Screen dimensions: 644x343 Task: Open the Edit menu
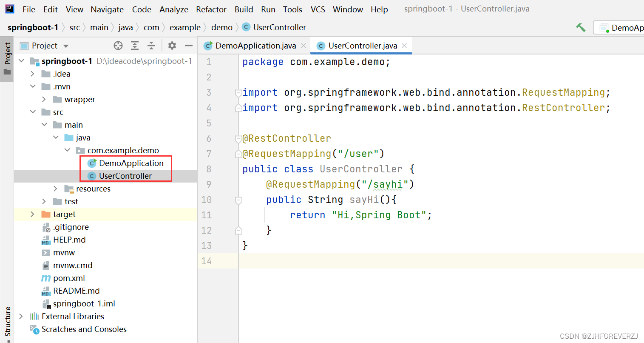[51, 9]
